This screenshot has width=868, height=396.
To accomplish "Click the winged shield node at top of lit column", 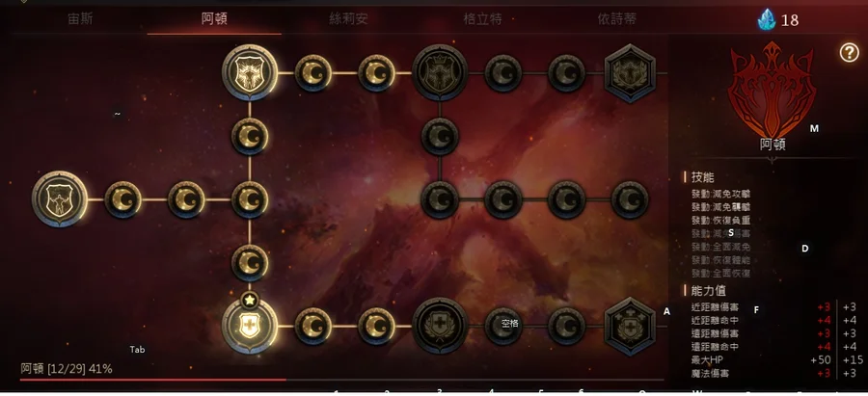I will coord(250,73).
